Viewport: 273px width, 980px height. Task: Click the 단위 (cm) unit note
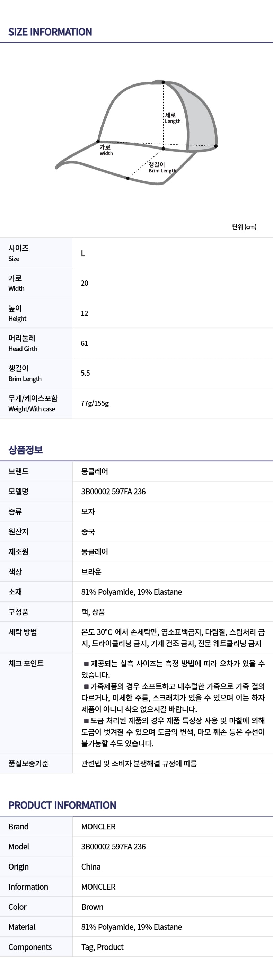click(244, 227)
